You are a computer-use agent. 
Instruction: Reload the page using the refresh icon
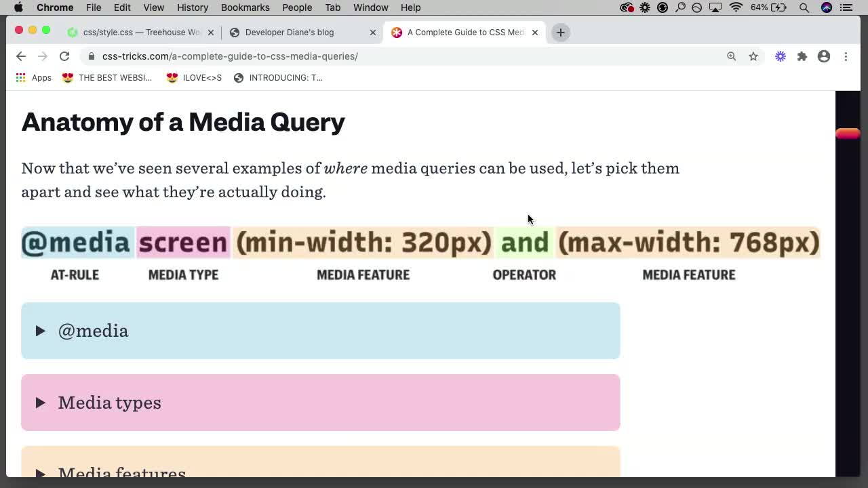point(64,56)
